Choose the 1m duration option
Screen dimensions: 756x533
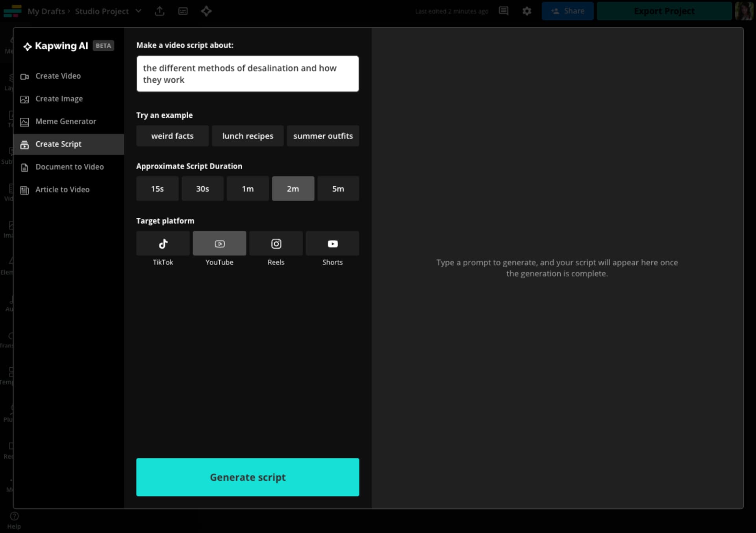[x=248, y=189]
